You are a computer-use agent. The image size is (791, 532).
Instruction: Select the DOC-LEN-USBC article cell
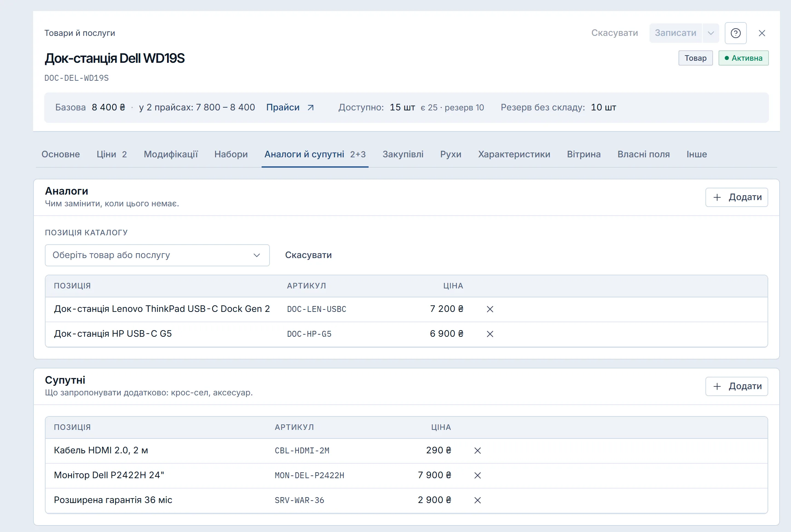[316, 309]
